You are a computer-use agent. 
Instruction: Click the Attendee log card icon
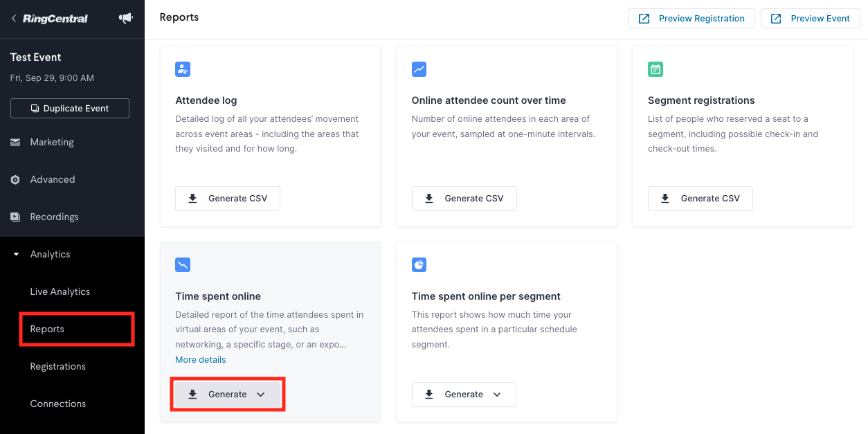click(183, 69)
